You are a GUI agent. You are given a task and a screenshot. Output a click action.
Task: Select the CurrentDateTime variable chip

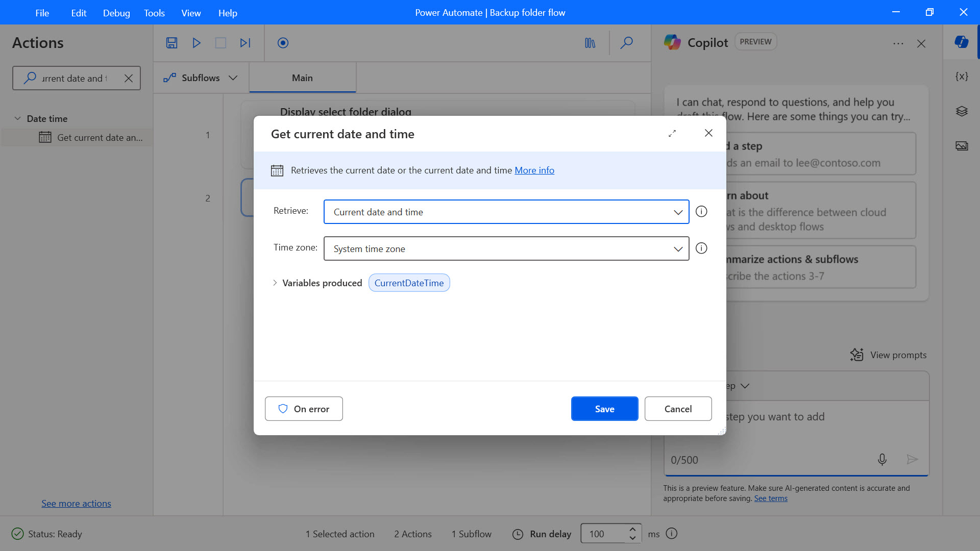coord(409,283)
